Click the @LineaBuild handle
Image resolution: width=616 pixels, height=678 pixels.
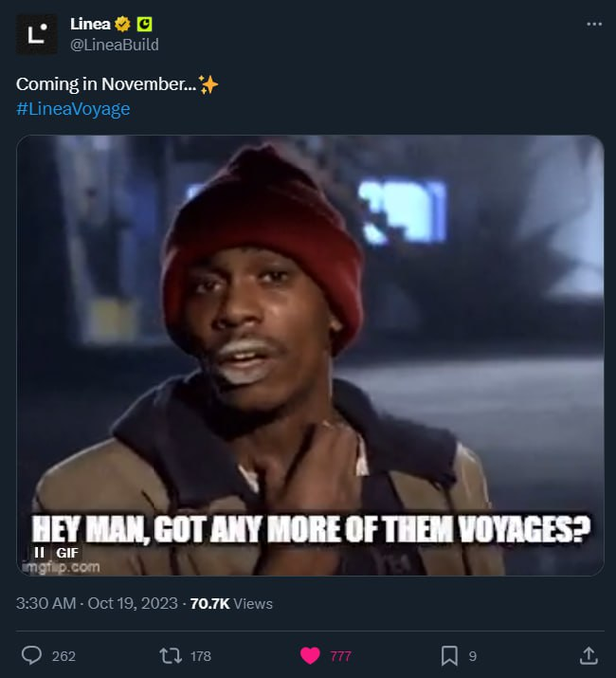coord(115,45)
